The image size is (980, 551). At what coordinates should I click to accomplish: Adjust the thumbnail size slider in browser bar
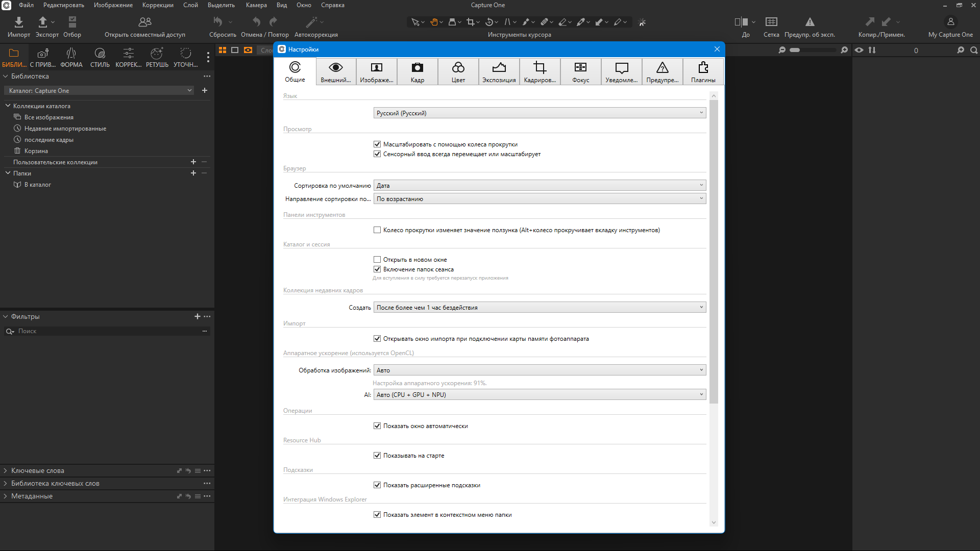click(812, 50)
